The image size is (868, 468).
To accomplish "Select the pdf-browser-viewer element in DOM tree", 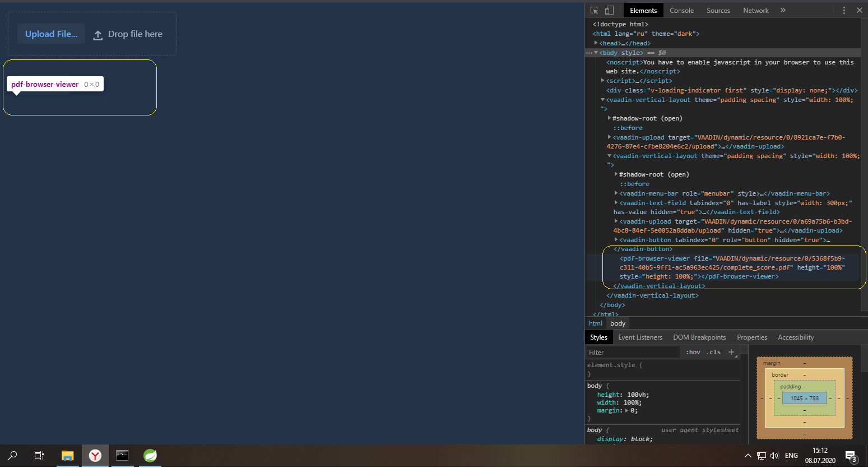I will point(655,258).
